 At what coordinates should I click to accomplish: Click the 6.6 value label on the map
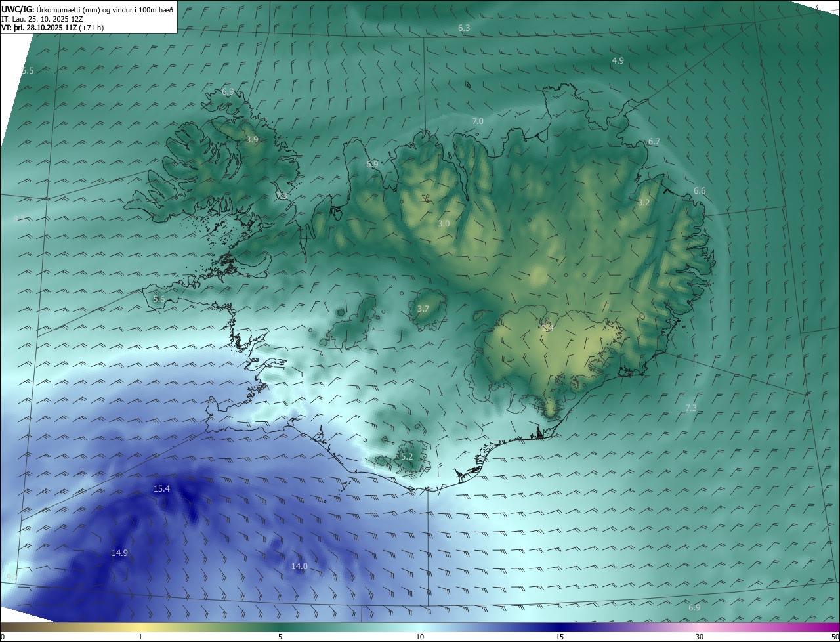click(x=700, y=191)
